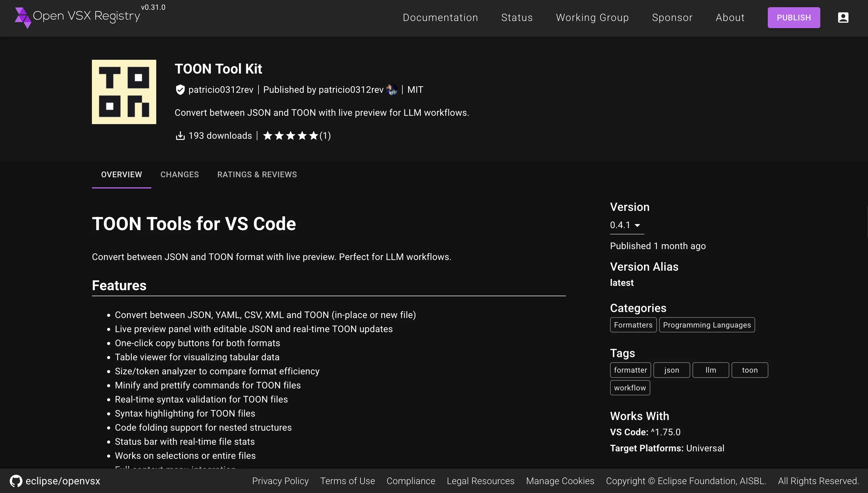868x493 pixels.
Task: Click the Features section heading
Action: (x=119, y=286)
